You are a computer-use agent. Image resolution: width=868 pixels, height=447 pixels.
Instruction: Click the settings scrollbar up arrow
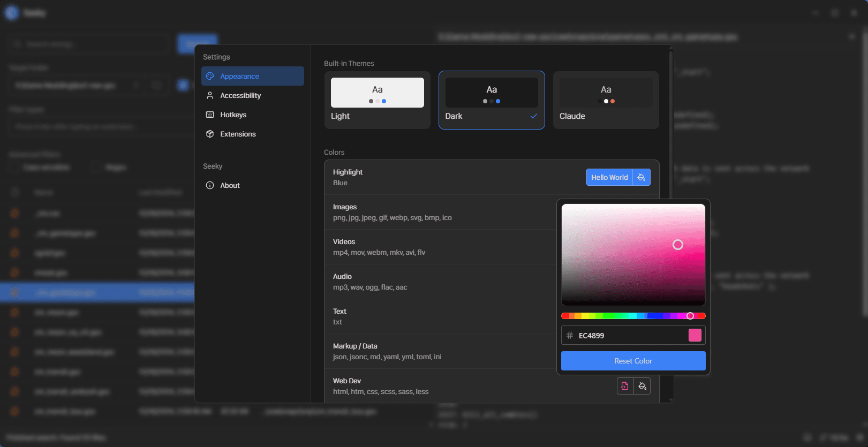[671, 49]
